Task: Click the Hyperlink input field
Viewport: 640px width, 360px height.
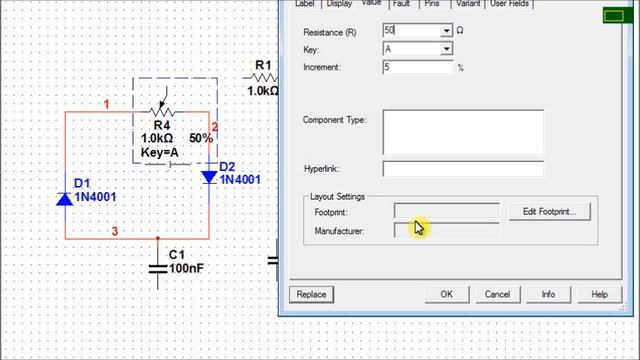Action: [463, 169]
